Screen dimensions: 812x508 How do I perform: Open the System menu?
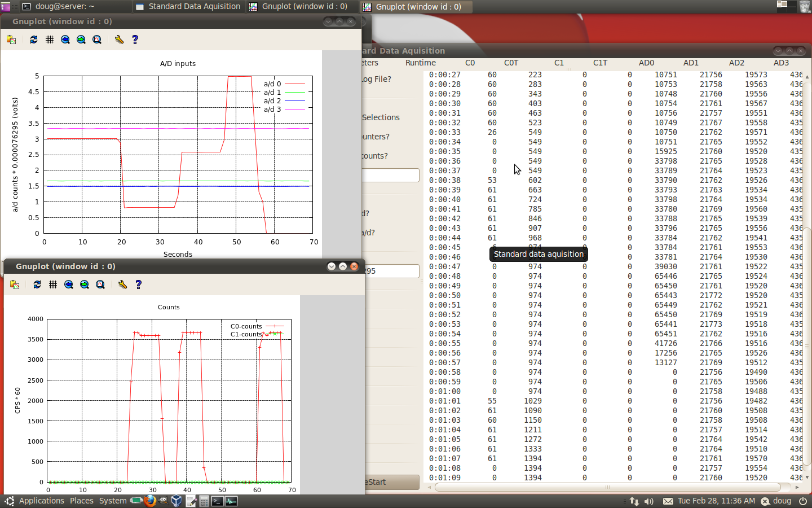[113, 501]
